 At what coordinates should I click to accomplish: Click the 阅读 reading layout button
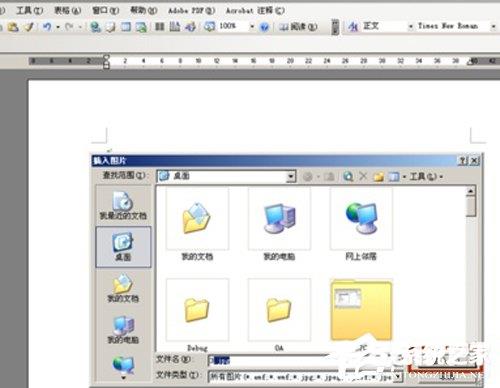coord(298,27)
